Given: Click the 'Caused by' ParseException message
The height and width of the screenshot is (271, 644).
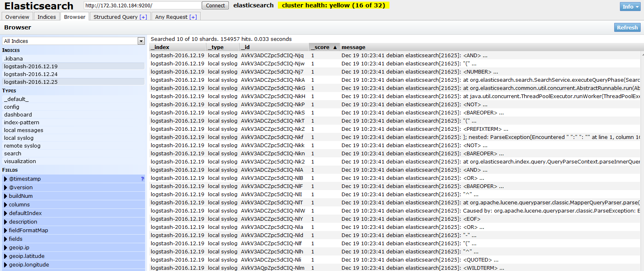Looking at the screenshot, I should (491, 211).
